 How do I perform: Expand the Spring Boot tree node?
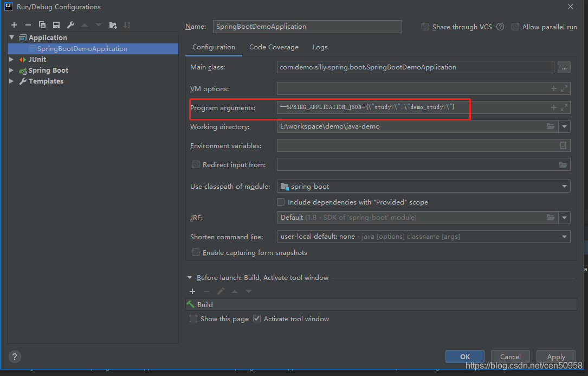[11, 70]
